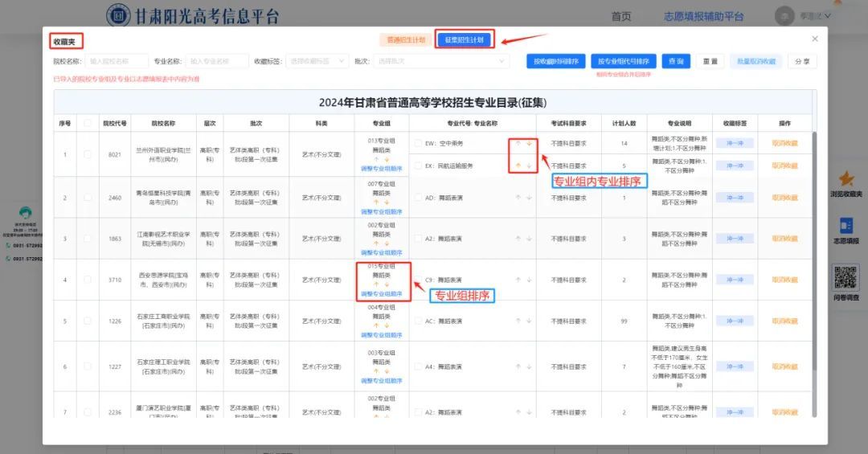Image resolution: width=868 pixels, height=454 pixels.
Task: Open the 志愿填报 sidebar icon
Action: (x=845, y=225)
